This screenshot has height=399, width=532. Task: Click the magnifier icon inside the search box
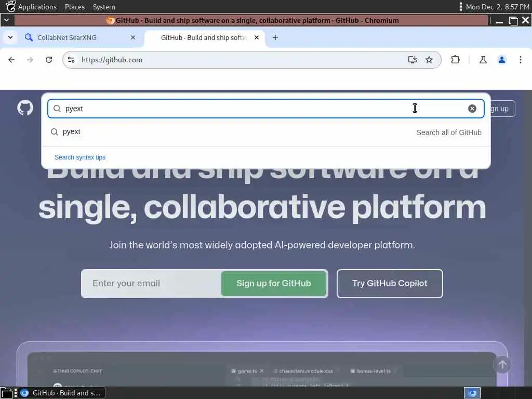point(57,109)
